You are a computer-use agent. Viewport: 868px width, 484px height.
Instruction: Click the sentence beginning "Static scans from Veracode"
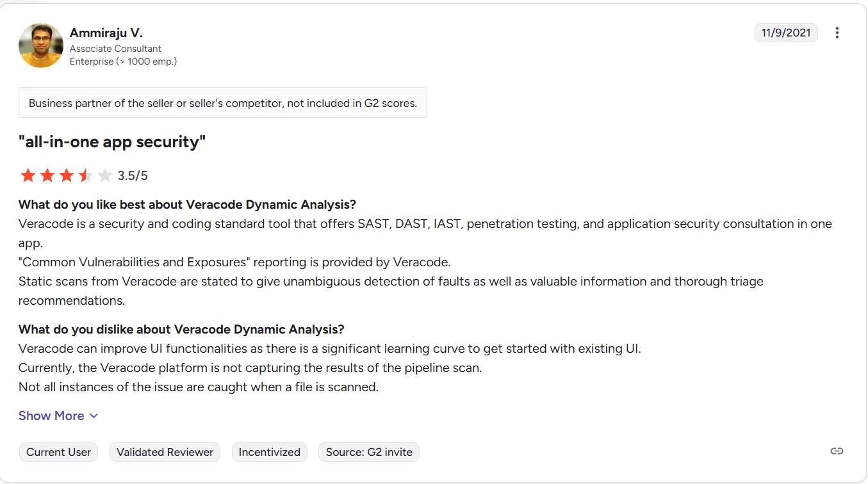pyautogui.click(x=391, y=291)
